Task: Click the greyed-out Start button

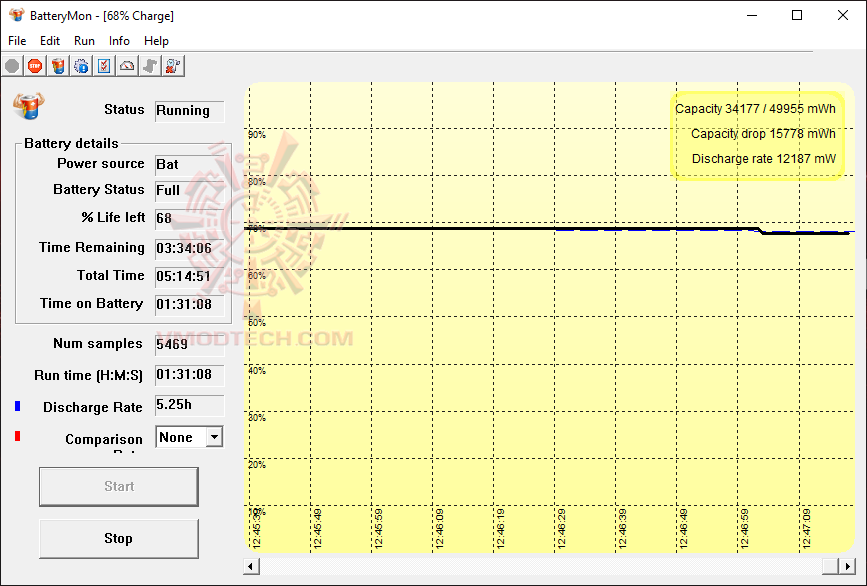Action: pos(119,486)
